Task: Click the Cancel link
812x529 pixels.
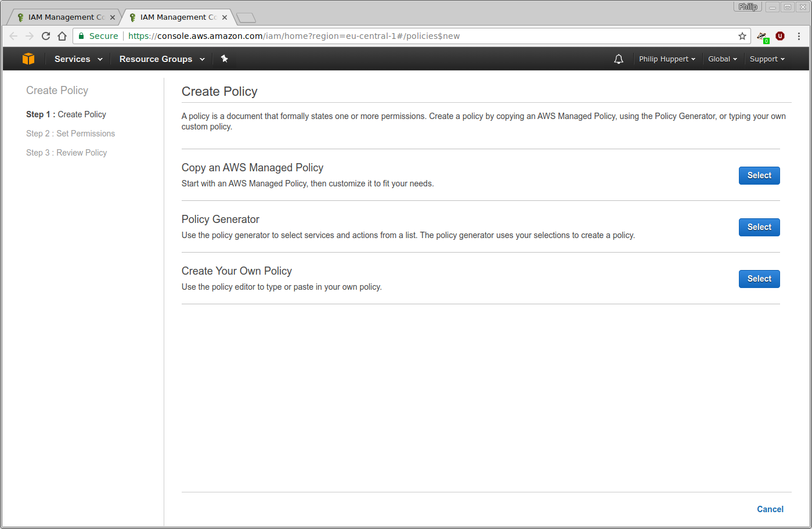Action: [x=770, y=509]
